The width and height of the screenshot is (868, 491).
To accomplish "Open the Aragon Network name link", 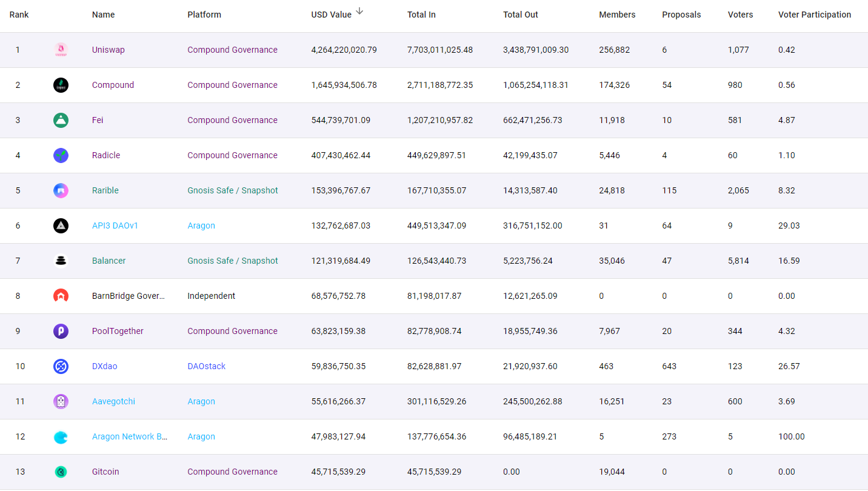I will pos(130,436).
